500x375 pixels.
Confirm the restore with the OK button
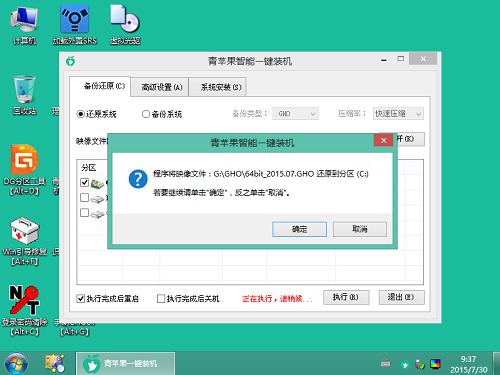299,229
